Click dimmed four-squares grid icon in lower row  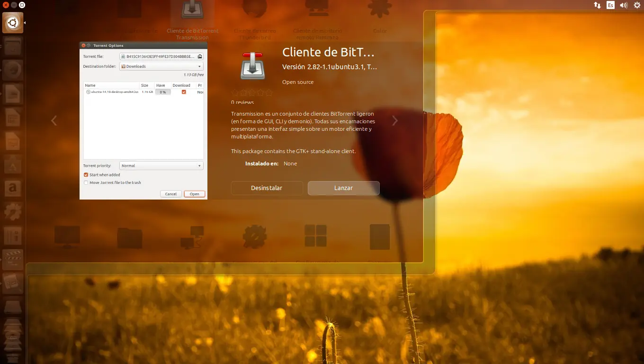click(x=316, y=236)
